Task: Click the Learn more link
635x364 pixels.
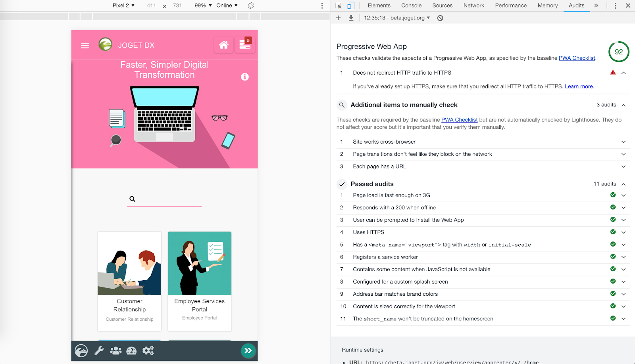Action: (x=579, y=86)
